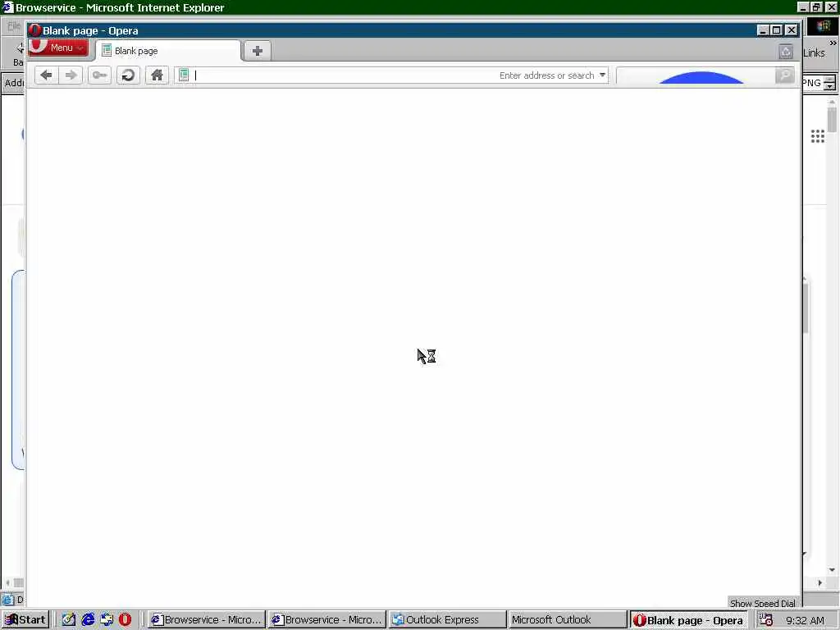Click the Internet Explorer vertical scrollbar thumb

[x=832, y=120]
